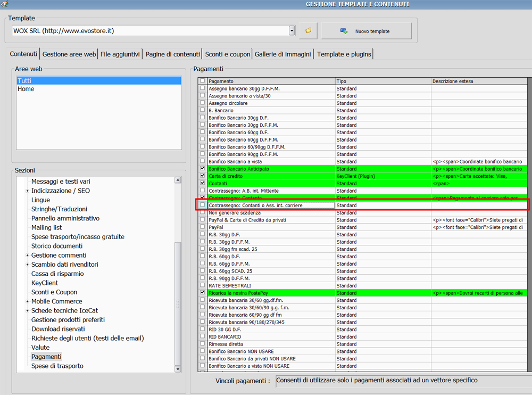This screenshot has height=395, width=532.
Task: Check the RID BANCARIO checkbox
Action: [x=203, y=336]
